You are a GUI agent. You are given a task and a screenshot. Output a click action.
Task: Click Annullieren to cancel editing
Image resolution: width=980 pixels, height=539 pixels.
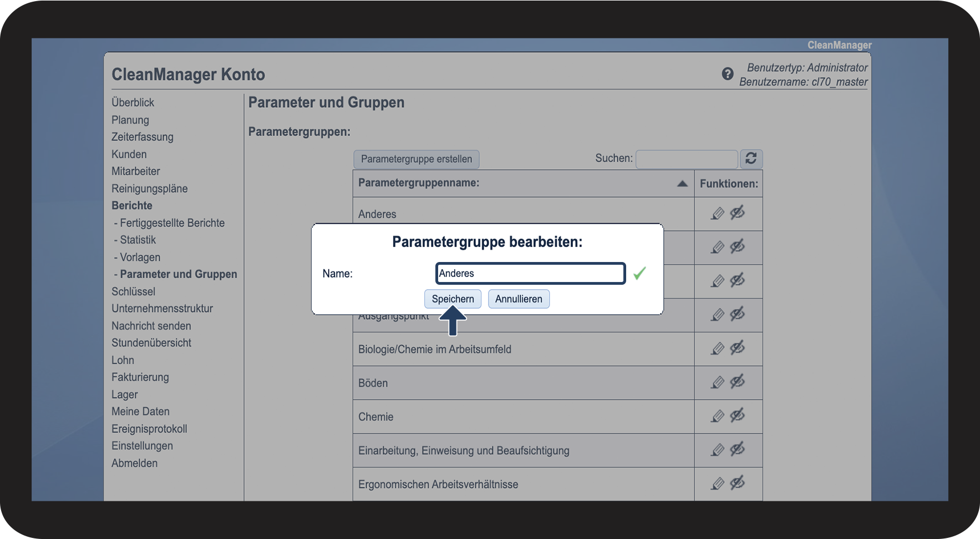tap(519, 299)
